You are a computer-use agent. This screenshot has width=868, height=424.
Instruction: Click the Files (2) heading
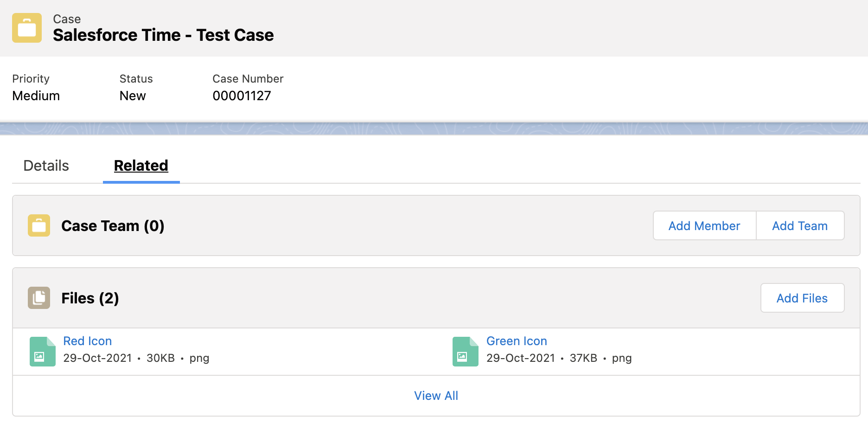point(90,298)
